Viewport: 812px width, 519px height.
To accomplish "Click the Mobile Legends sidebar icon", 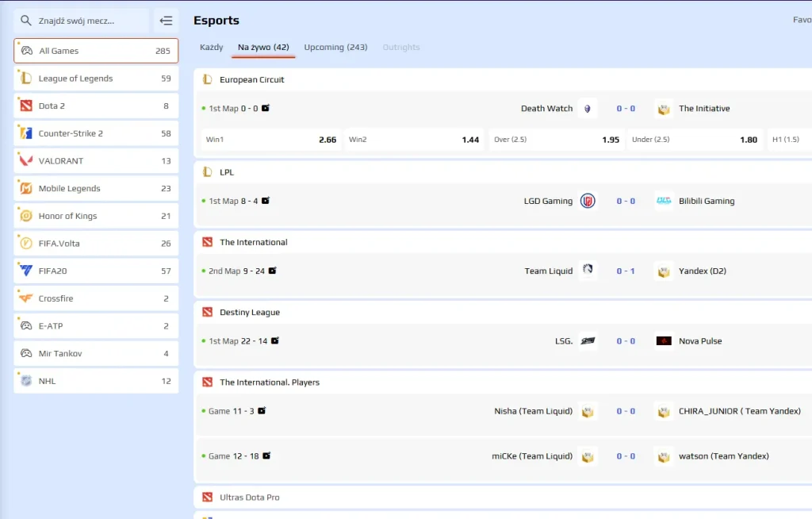I will pos(26,188).
